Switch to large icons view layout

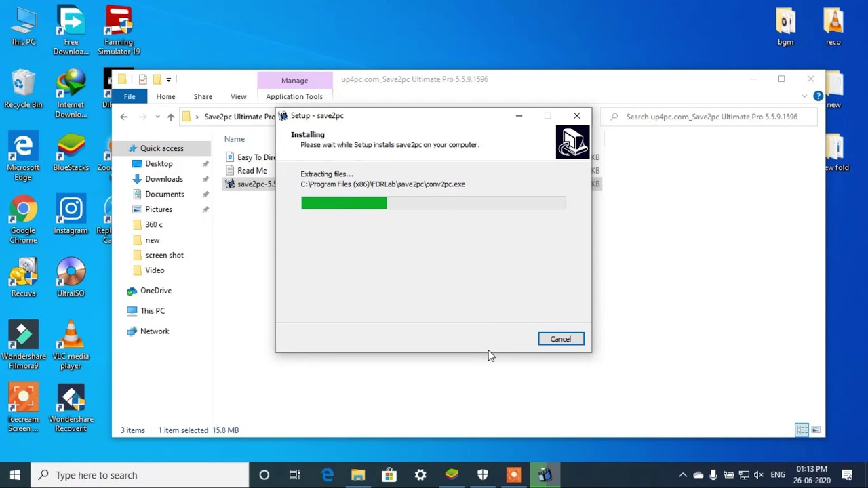[x=816, y=430]
